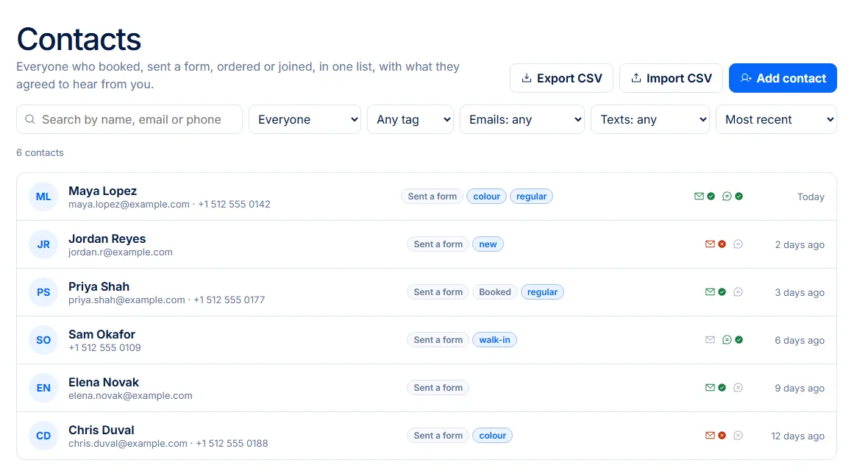Image resolution: width=868 pixels, height=471 pixels.
Task: Click the Add contact button
Action: [x=783, y=78]
